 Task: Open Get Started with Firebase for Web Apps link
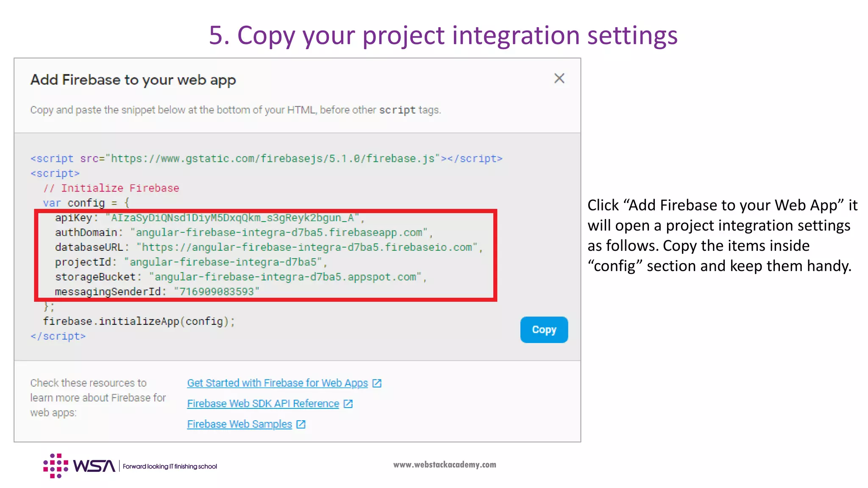coord(277,383)
